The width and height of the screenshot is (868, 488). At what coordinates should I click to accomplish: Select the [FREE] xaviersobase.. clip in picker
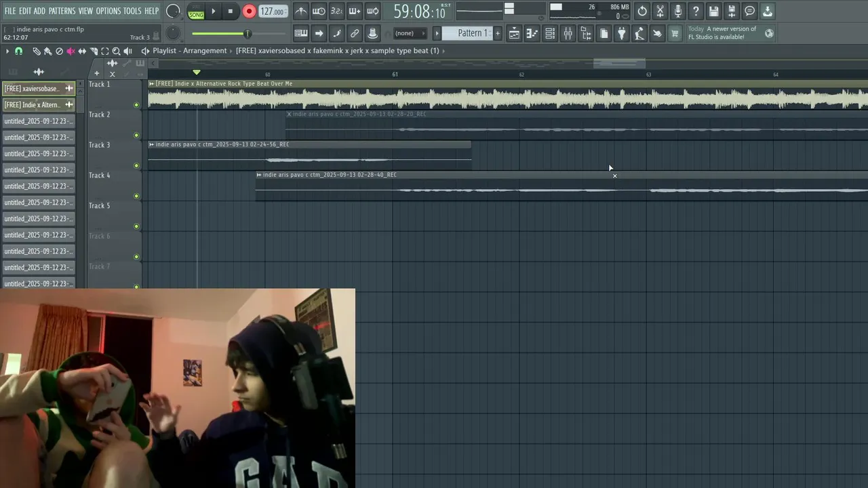tap(38, 89)
